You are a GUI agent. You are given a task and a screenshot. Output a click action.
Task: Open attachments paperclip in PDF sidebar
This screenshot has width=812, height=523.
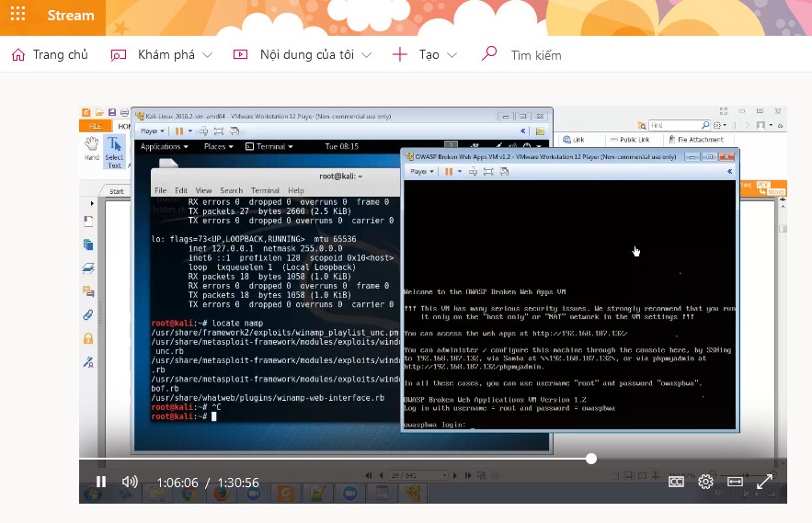88,314
